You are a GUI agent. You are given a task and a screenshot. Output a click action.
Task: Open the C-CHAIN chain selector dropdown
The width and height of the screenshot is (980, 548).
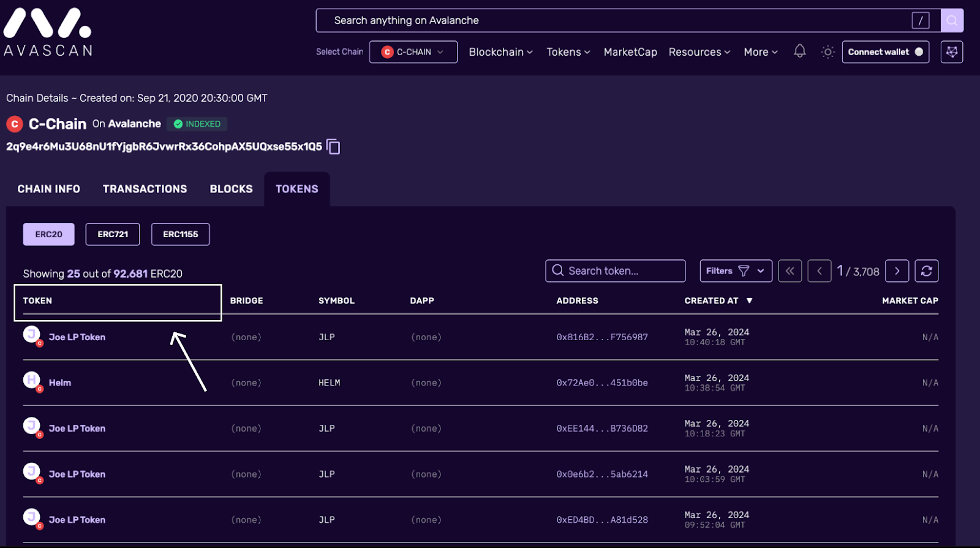pos(413,52)
